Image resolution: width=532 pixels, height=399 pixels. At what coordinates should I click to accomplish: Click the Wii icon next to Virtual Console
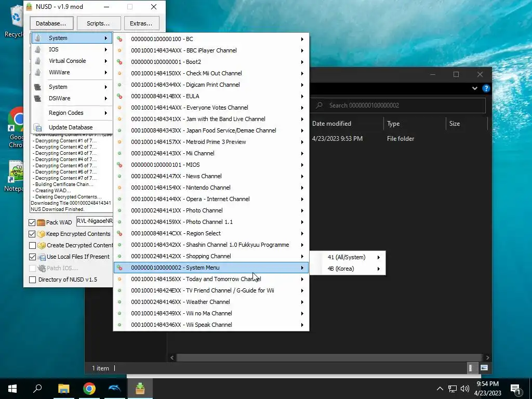point(37,61)
